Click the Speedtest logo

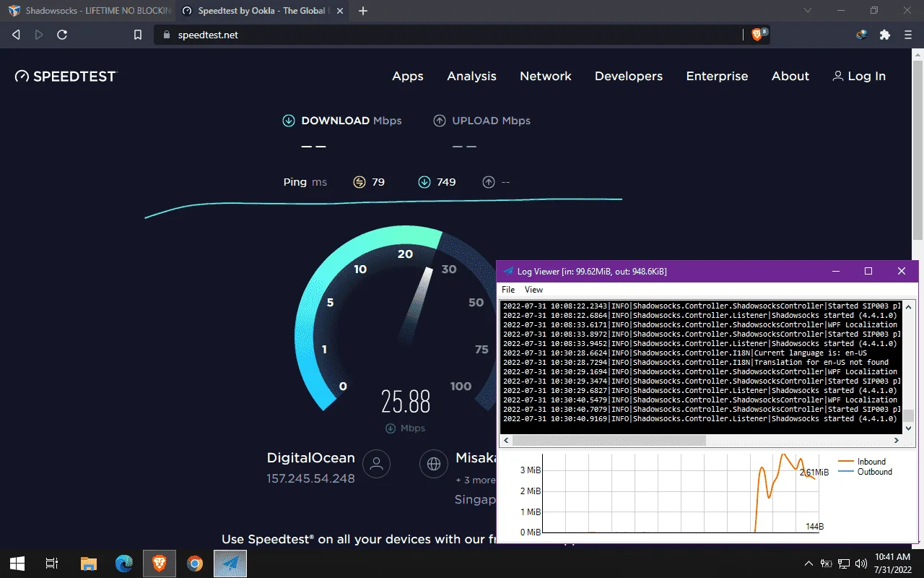[x=66, y=76]
